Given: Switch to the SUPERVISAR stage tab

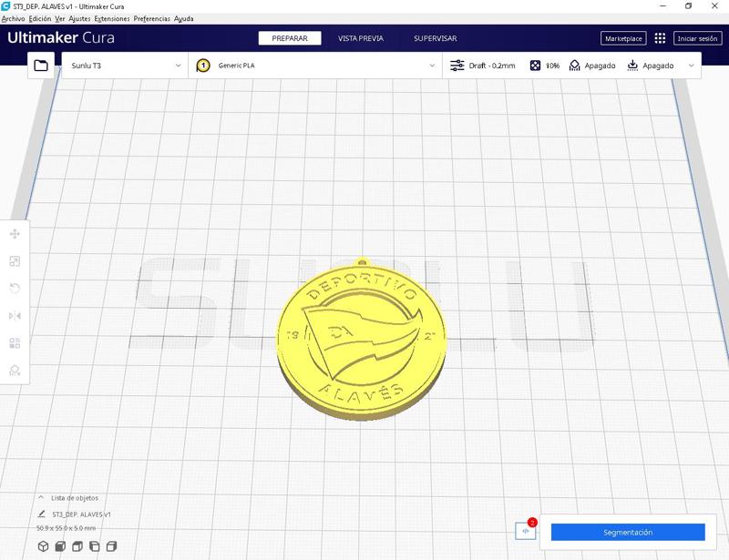Looking at the screenshot, I should coord(436,38).
